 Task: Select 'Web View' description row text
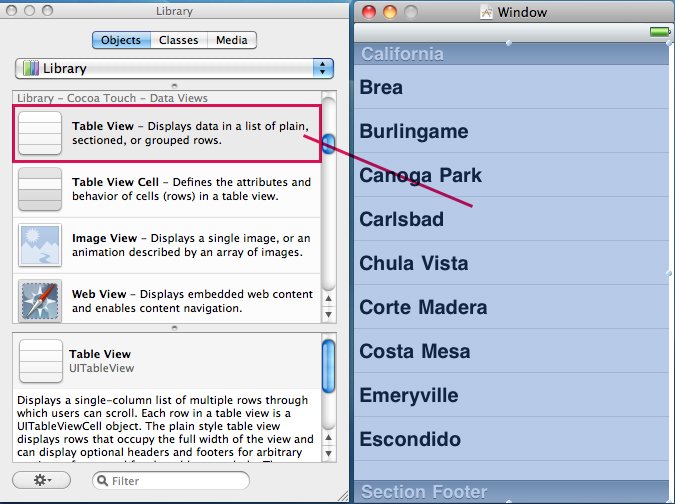(192, 301)
